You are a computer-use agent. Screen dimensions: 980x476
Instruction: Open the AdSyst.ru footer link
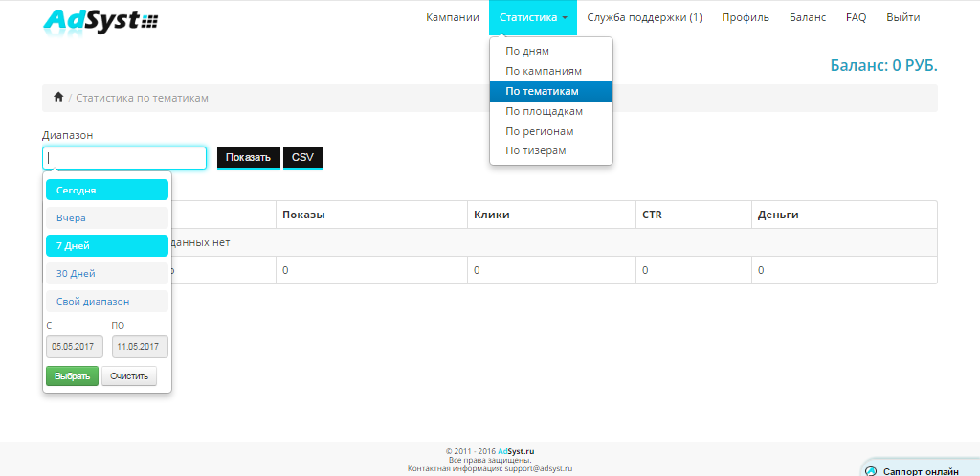(516, 451)
